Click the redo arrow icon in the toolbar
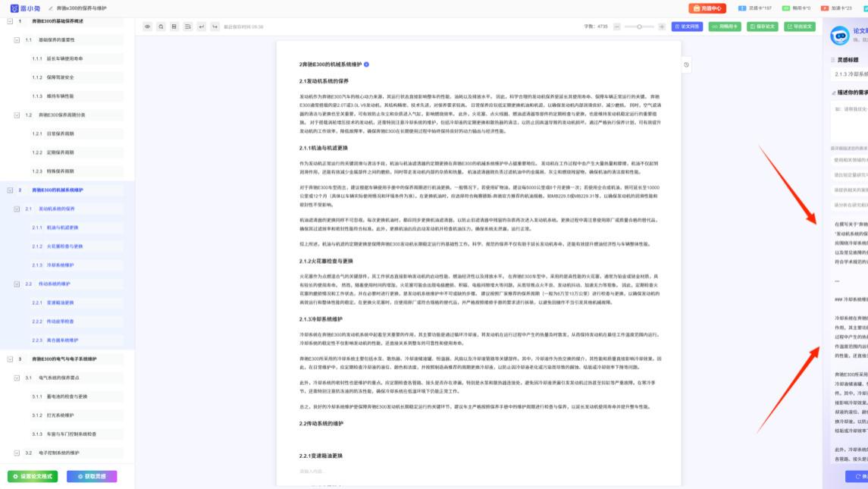868x489 pixels. click(x=216, y=26)
